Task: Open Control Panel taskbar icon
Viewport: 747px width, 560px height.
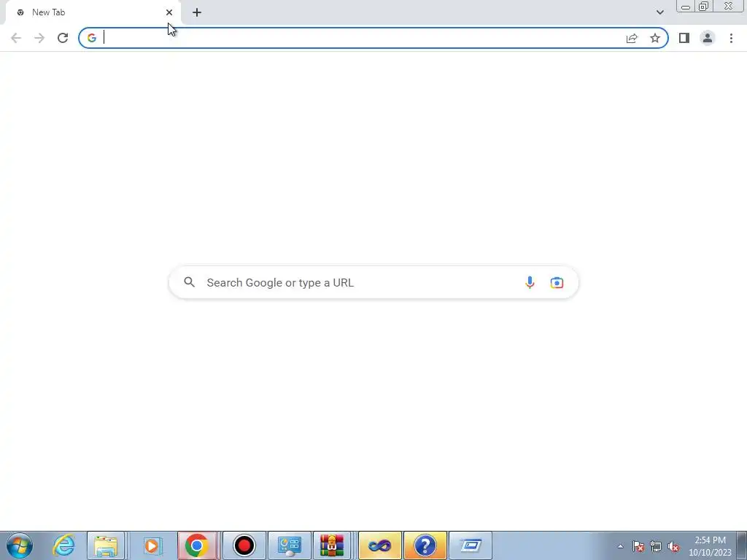Action: tap(289, 545)
